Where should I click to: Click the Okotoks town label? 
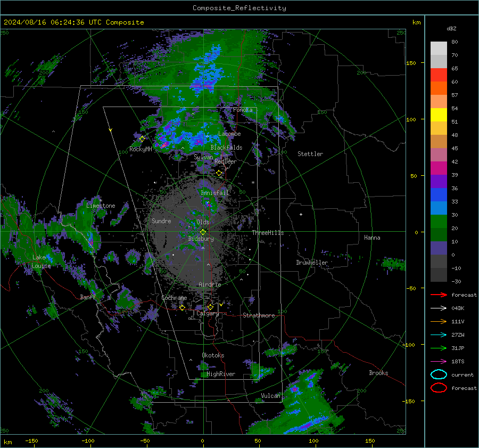(213, 355)
